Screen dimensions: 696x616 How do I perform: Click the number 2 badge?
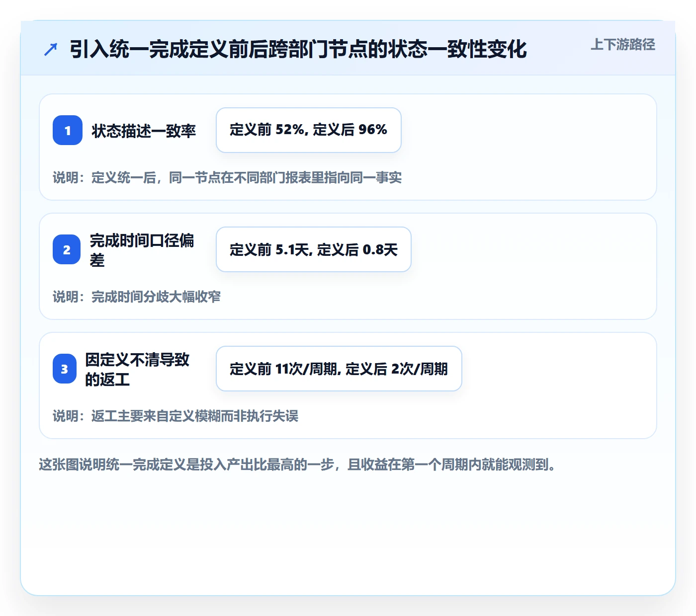67,249
